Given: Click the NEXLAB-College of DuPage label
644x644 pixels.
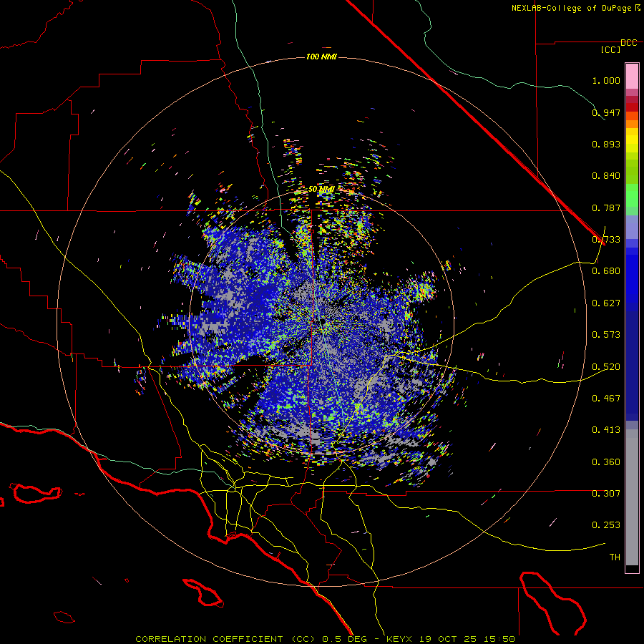Looking at the screenshot, I should [x=572, y=8].
